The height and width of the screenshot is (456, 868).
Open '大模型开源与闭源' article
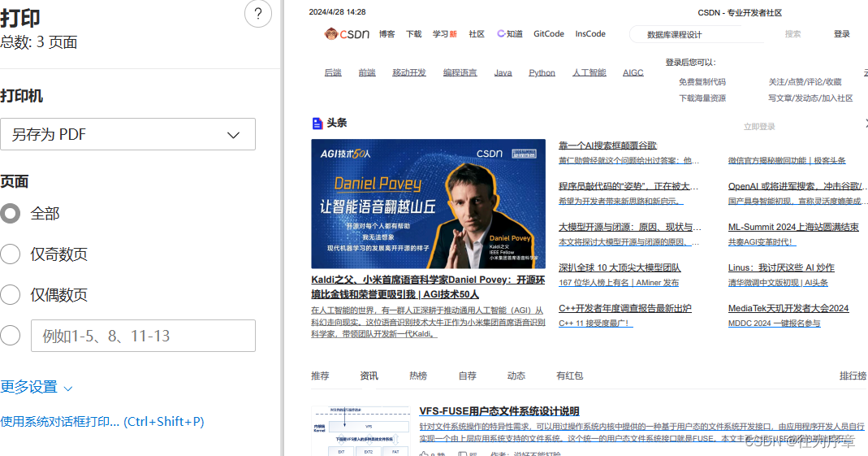click(x=630, y=227)
